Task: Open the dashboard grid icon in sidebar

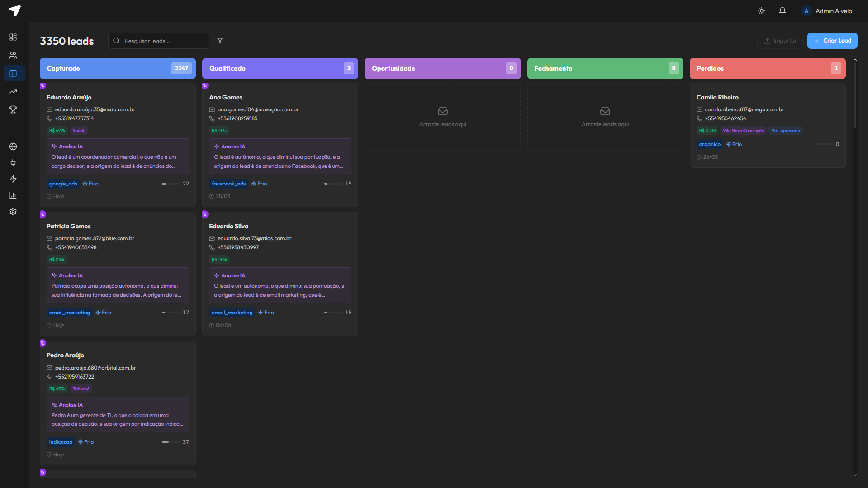Action: 13,37
